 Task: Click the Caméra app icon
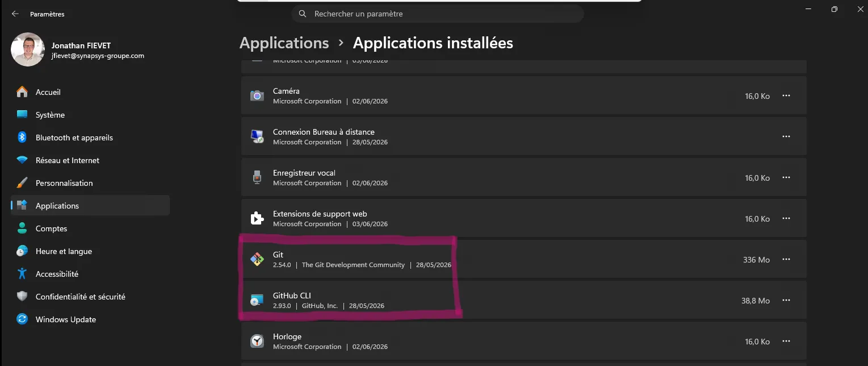257,95
